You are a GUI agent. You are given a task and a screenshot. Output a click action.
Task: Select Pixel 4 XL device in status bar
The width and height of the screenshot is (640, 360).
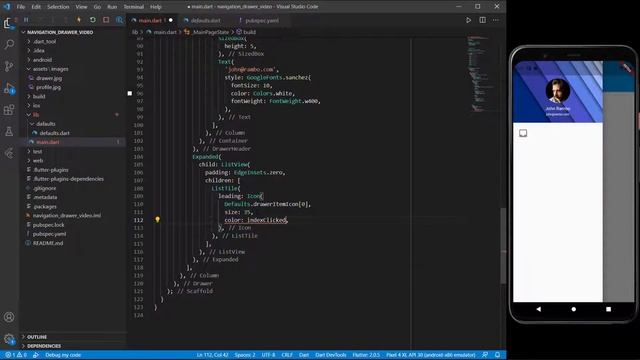click(x=431, y=355)
